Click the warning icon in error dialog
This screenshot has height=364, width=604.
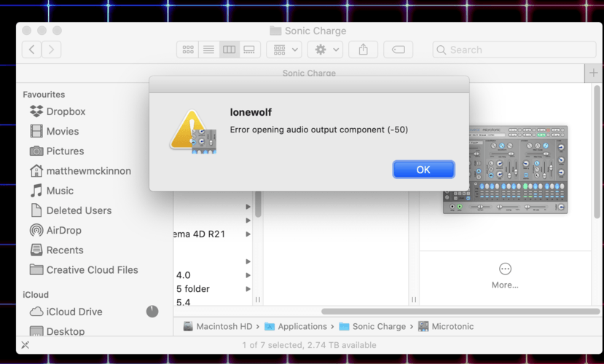coord(193,132)
